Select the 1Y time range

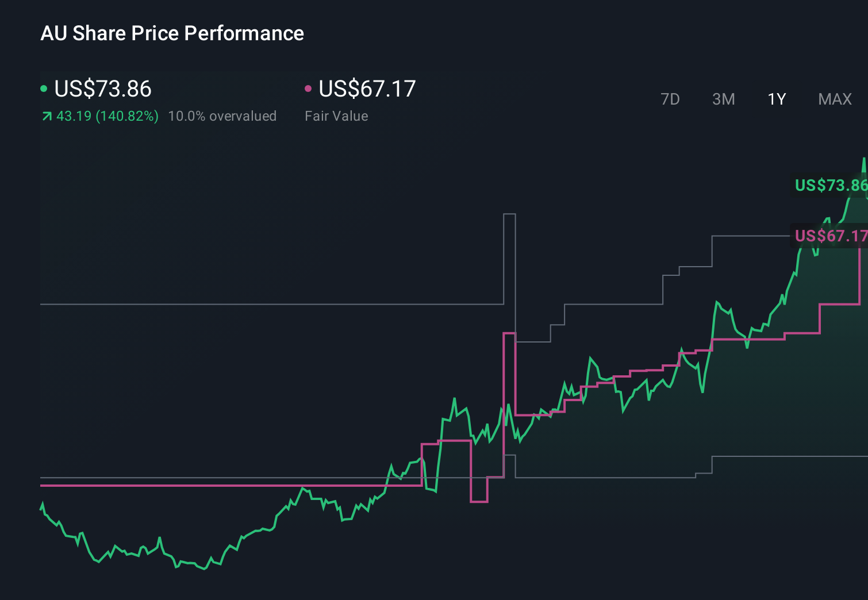[x=777, y=99]
